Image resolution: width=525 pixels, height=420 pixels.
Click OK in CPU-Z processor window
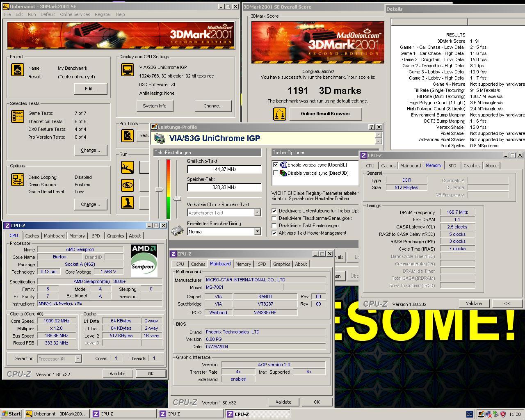(x=151, y=374)
